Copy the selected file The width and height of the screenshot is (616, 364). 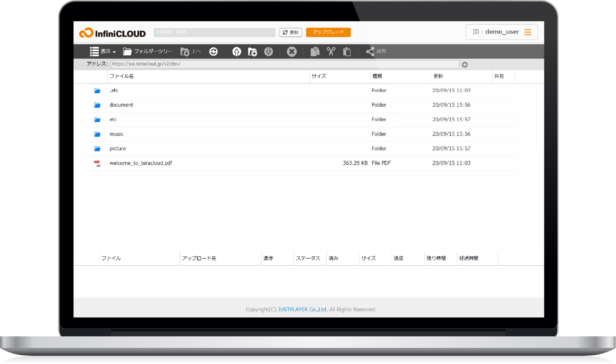(315, 51)
